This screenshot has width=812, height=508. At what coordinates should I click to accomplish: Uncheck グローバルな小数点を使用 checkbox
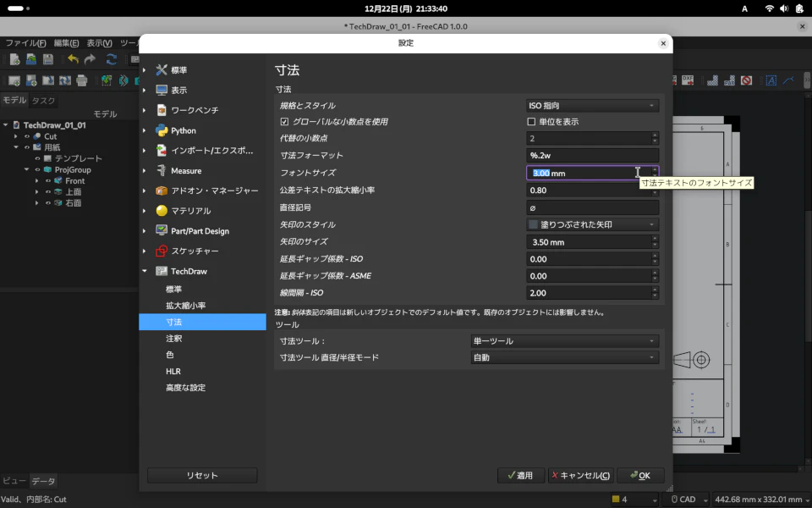click(284, 122)
